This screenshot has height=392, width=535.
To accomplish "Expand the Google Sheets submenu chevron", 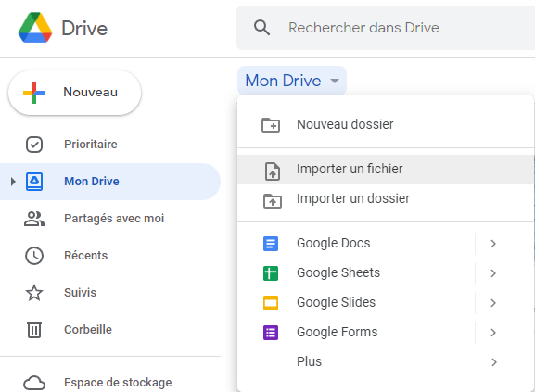I will 493,273.
